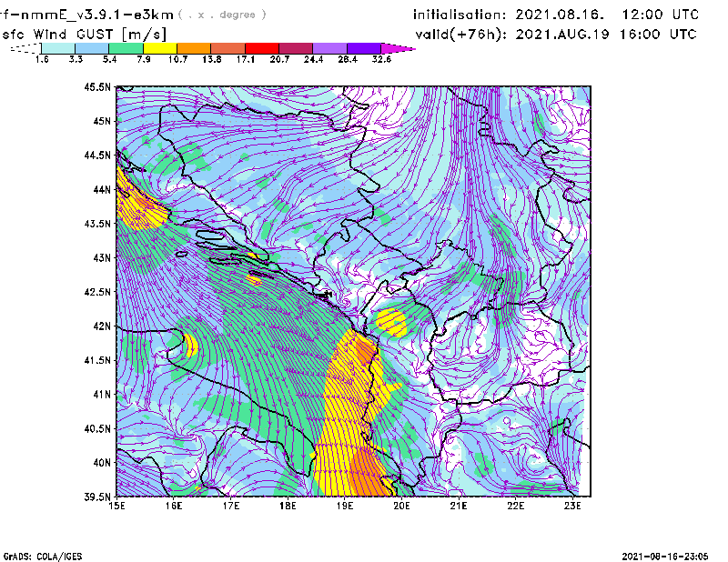
Task: Click the "2021-08-16-23:05" timestamp
Action: pyautogui.click(x=665, y=557)
